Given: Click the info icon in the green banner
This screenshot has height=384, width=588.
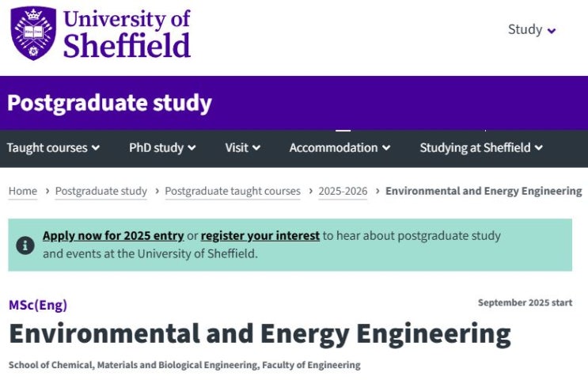Looking at the screenshot, I should click(25, 245).
